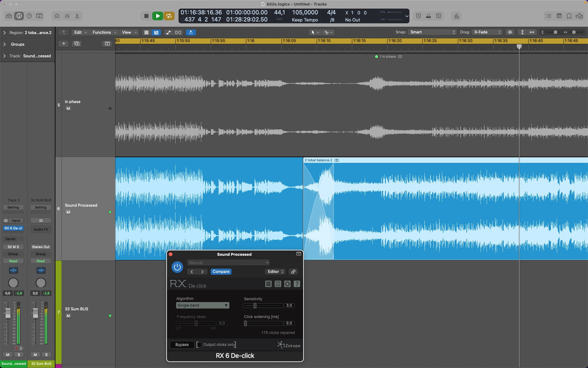Open the Editors scissors icon

(77, 16)
